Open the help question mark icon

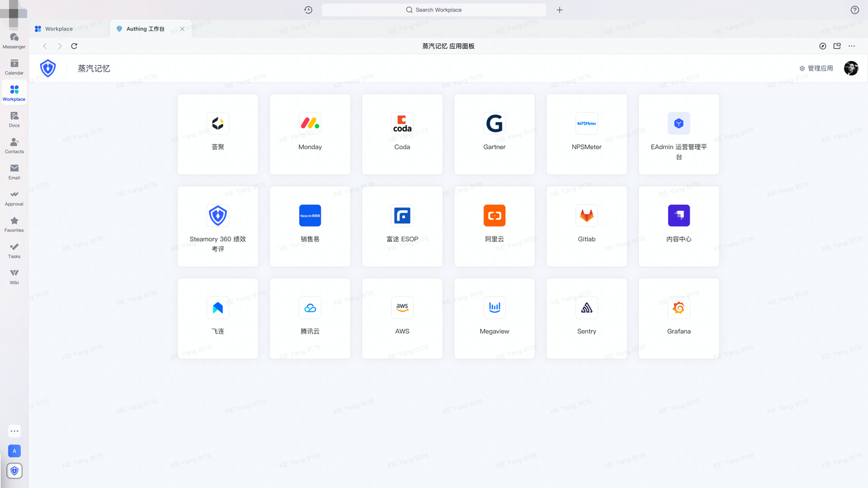(x=854, y=9)
